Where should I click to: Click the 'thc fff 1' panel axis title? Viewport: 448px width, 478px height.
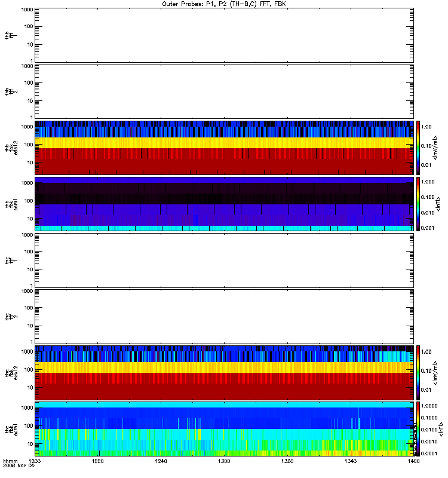pyautogui.click(x=11, y=261)
